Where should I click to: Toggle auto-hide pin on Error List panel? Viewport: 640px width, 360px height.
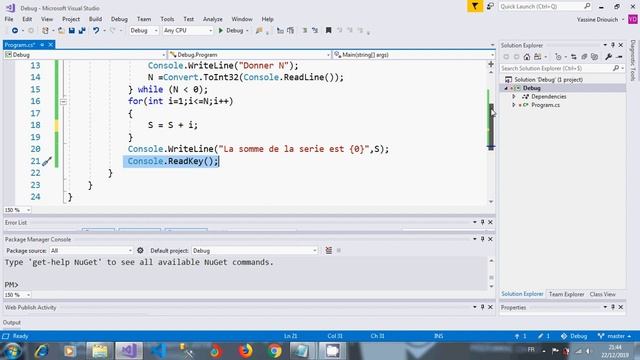click(482, 222)
